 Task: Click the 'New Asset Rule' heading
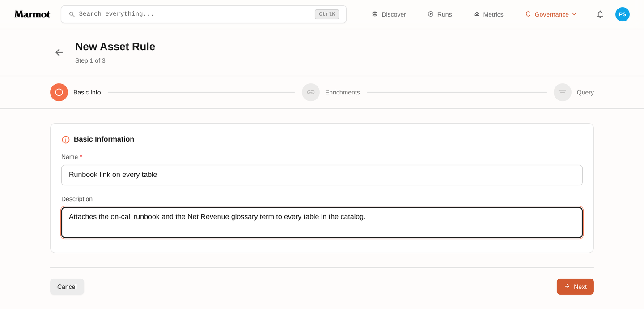pyautogui.click(x=115, y=47)
